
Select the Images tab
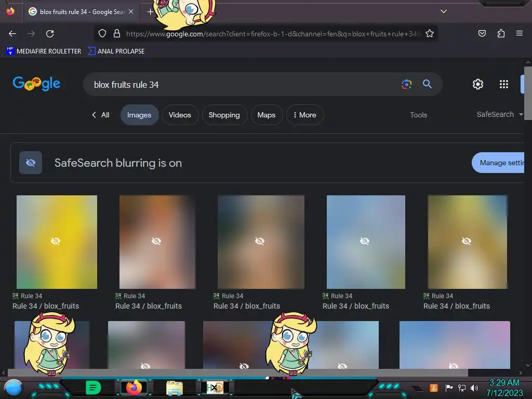pos(139,115)
